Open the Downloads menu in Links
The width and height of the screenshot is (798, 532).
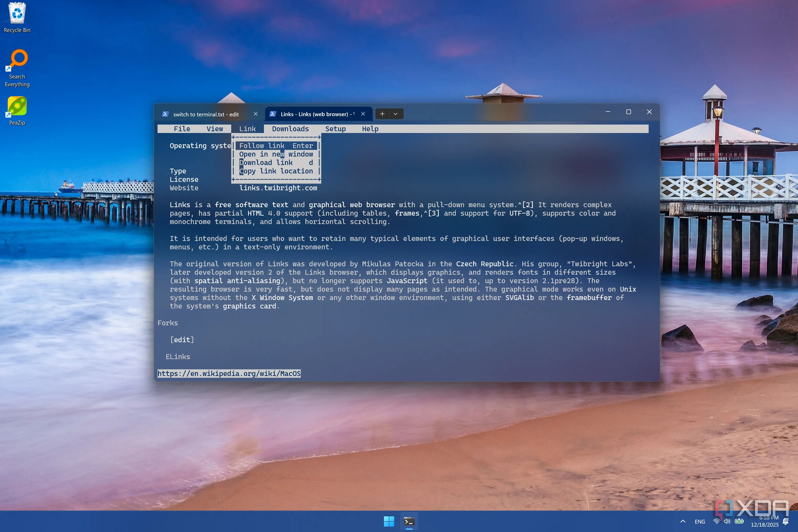pyautogui.click(x=291, y=129)
